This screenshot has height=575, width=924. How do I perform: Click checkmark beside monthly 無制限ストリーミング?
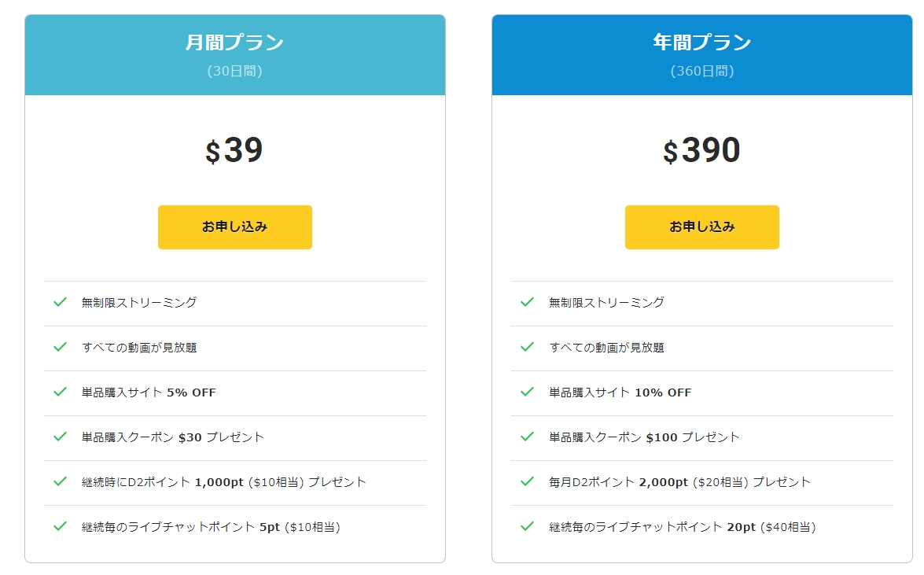(60, 302)
